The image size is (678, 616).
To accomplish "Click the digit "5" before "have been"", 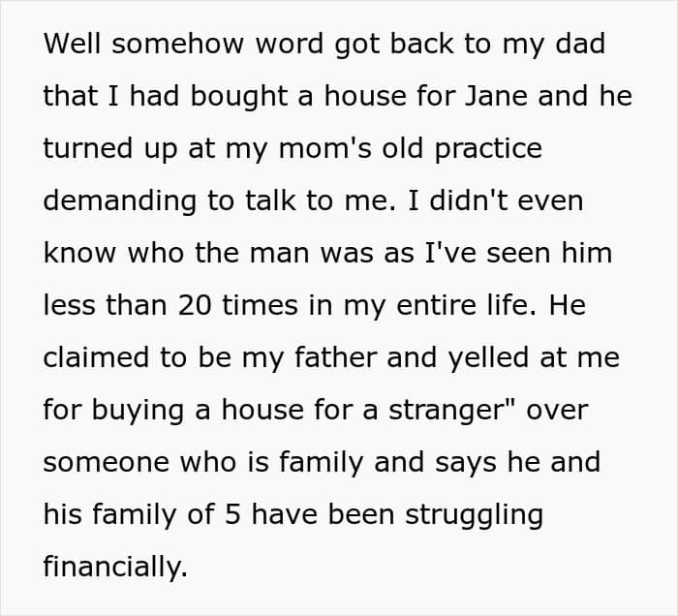I will tap(232, 514).
